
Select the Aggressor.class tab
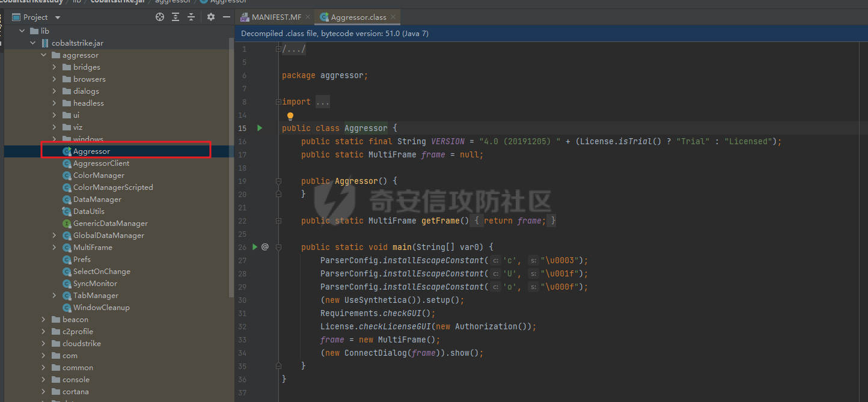(358, 17)
